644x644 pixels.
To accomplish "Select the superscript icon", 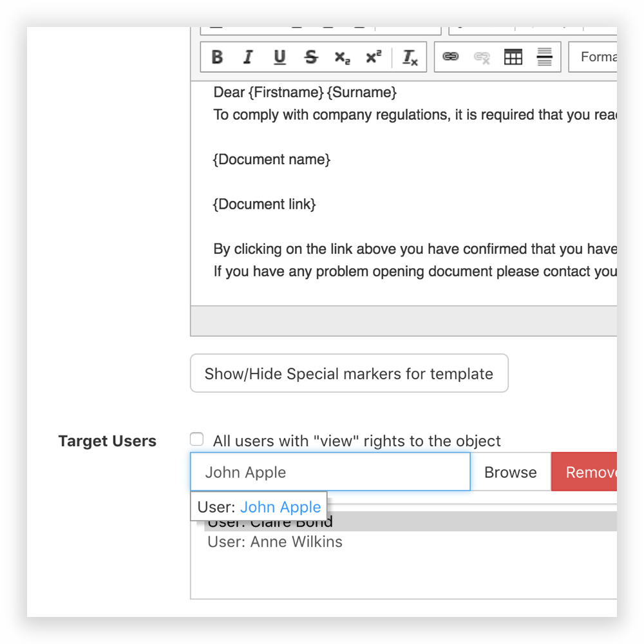I will (x=372, y=57).
